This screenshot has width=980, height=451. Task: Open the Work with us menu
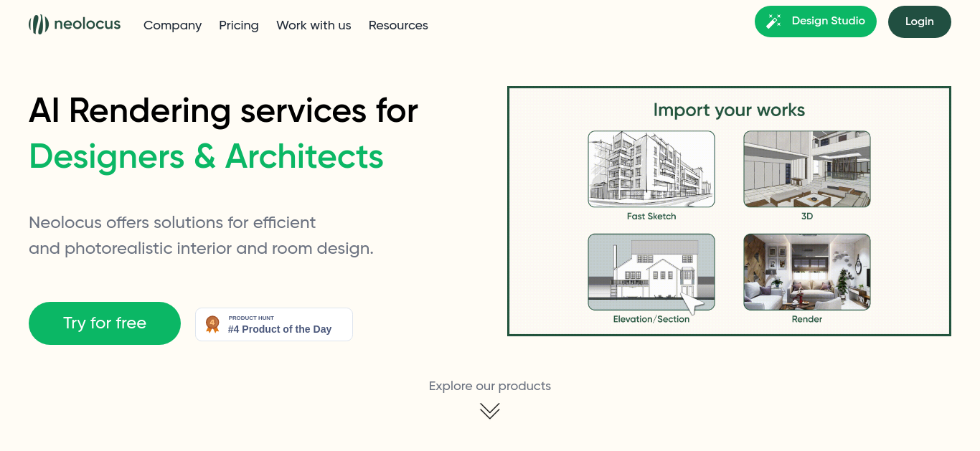(314, 25)
